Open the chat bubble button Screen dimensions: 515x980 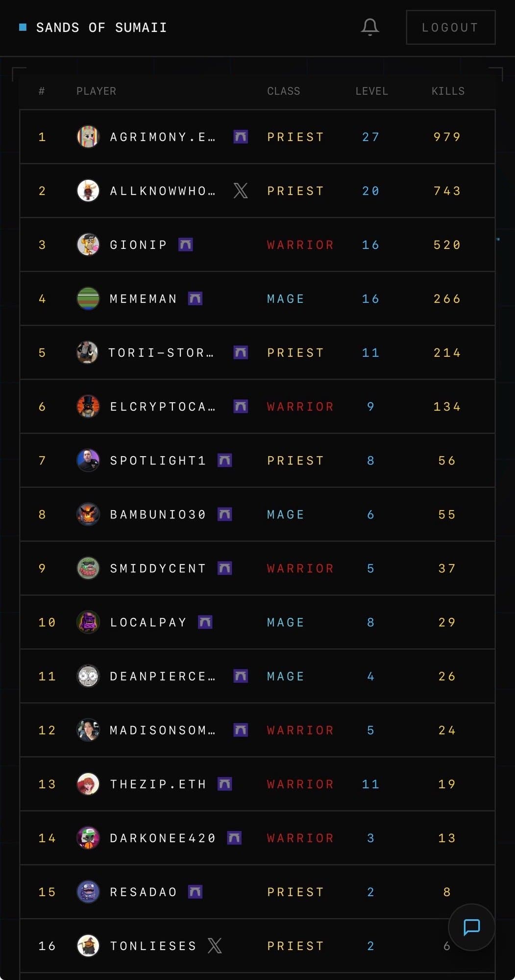point(471,927)
